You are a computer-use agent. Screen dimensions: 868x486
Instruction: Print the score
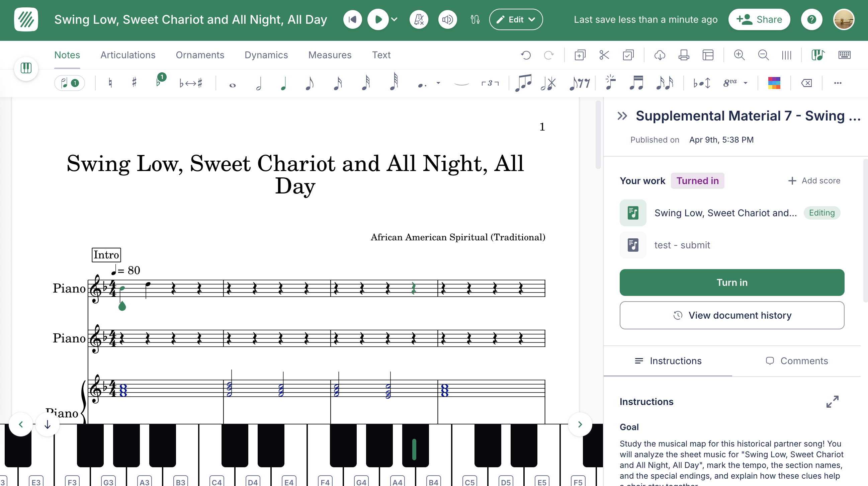coord(684,55)
